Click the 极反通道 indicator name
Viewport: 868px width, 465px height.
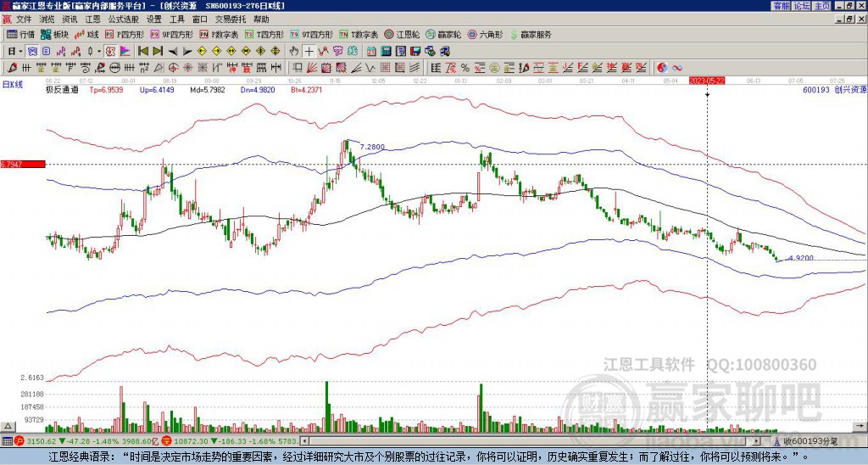point(62,89)
